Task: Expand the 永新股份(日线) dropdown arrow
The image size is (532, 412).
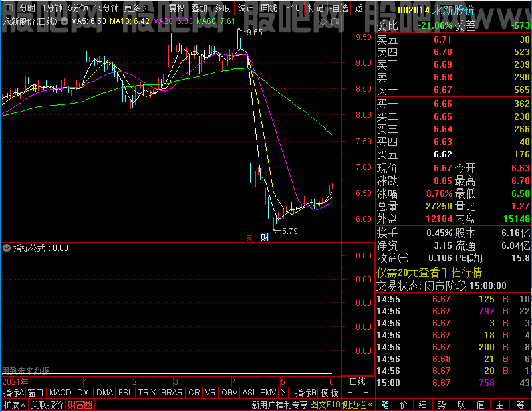Action: [64, 21]
